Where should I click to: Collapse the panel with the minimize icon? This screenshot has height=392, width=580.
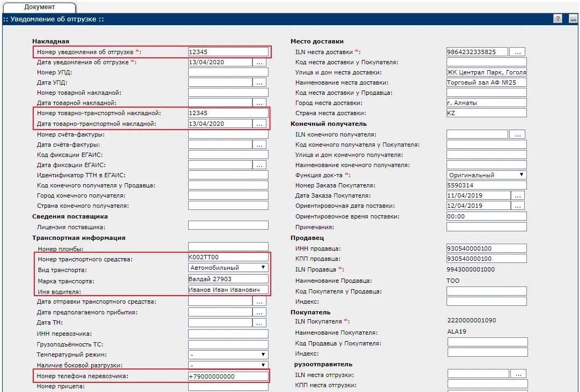pos(573,18)
